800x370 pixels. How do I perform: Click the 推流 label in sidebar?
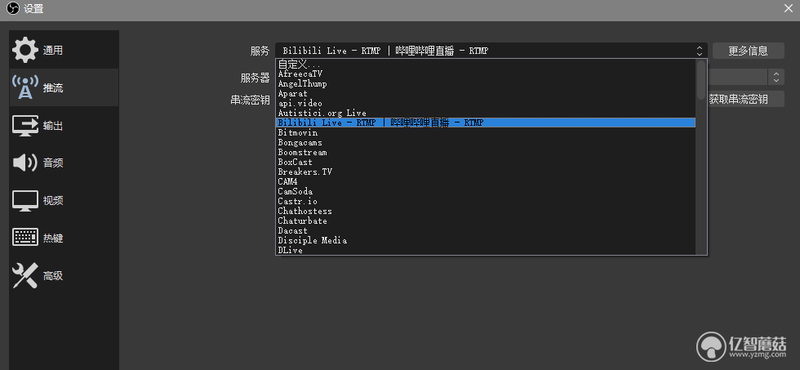[53, 88]
